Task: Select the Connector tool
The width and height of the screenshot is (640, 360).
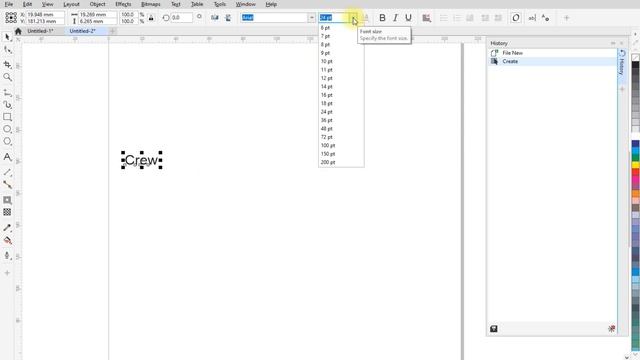Action: [x=7, y=184]
